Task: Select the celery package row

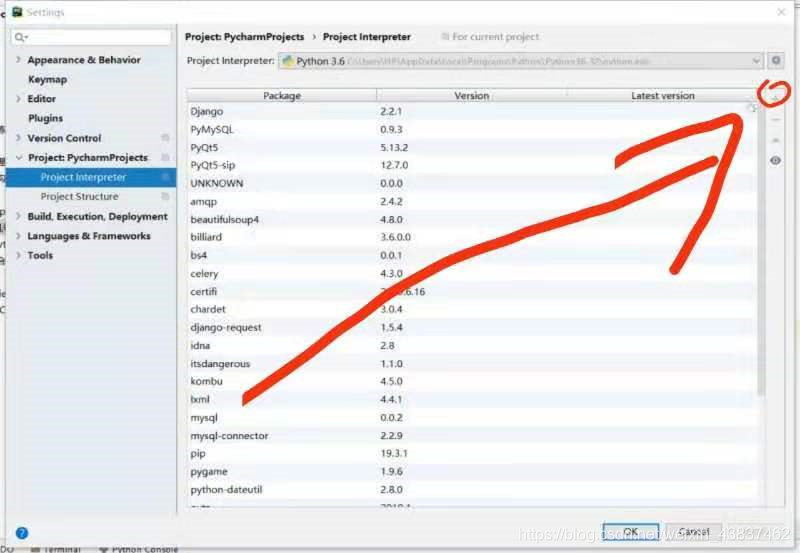Action: pyautogui.click(x=472, y=273)
